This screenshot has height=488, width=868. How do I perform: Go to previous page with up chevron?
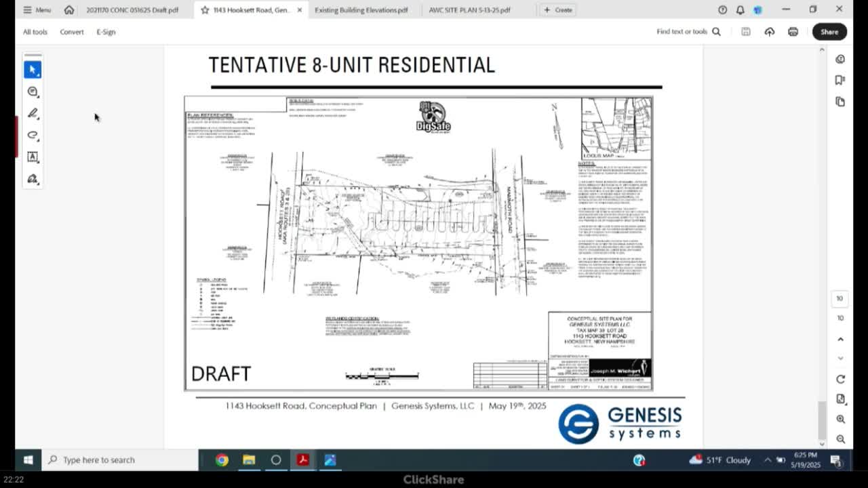click(840, 339)
